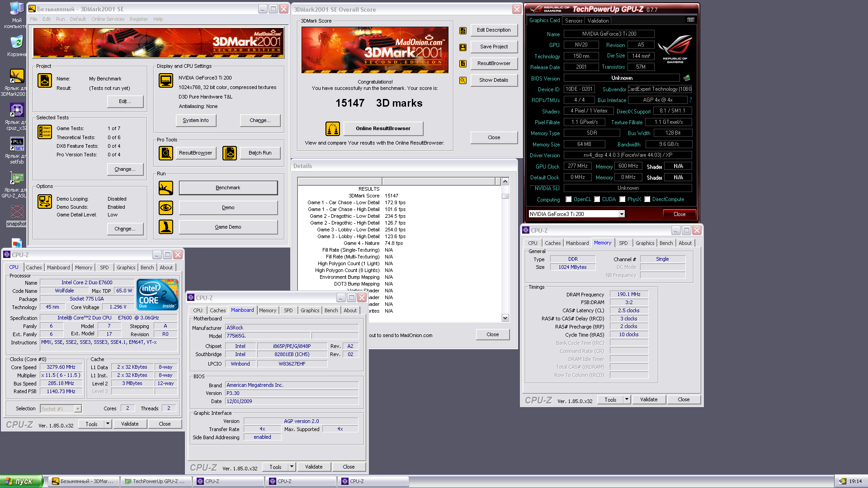This screenshot has width=868, height=488.
Task: Check the PhysX checkbox
Action: click(x=623, y=199)
